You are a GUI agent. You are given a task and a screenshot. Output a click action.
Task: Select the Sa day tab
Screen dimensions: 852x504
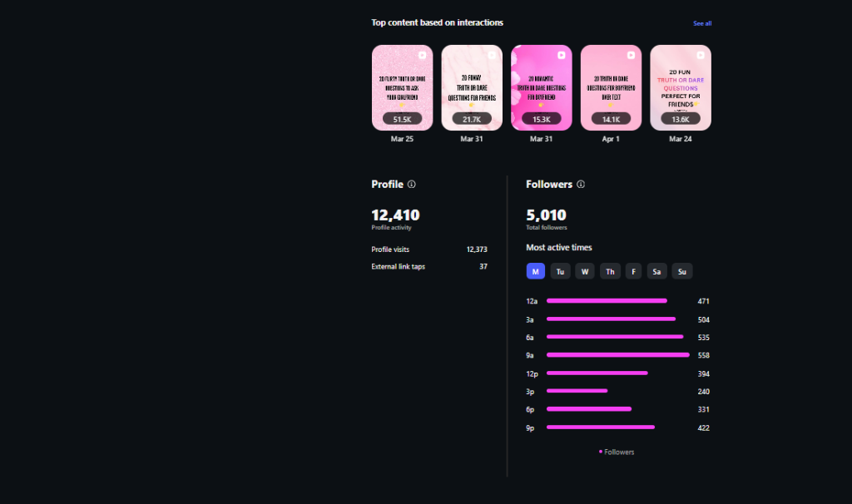(x=656, y=271)
